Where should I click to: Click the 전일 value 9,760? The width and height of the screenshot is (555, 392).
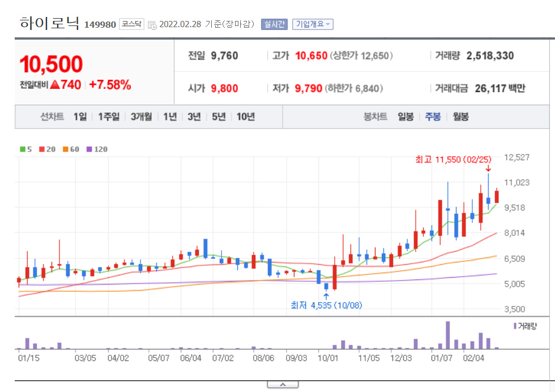click(x=224, y=55)
